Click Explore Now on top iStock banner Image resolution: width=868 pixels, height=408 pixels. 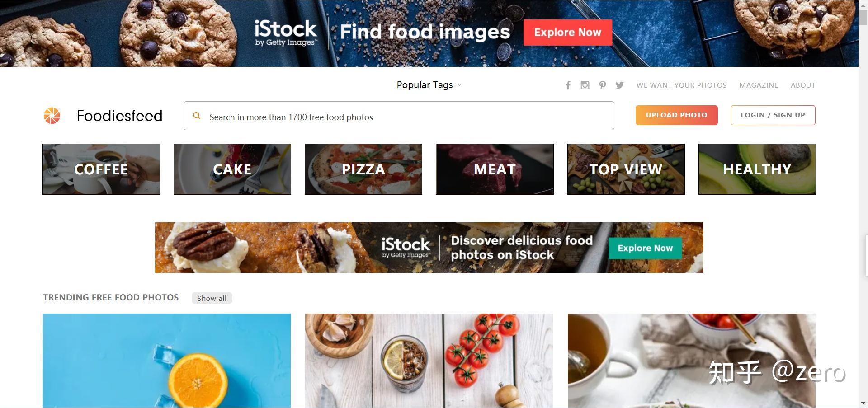(568, 33)
